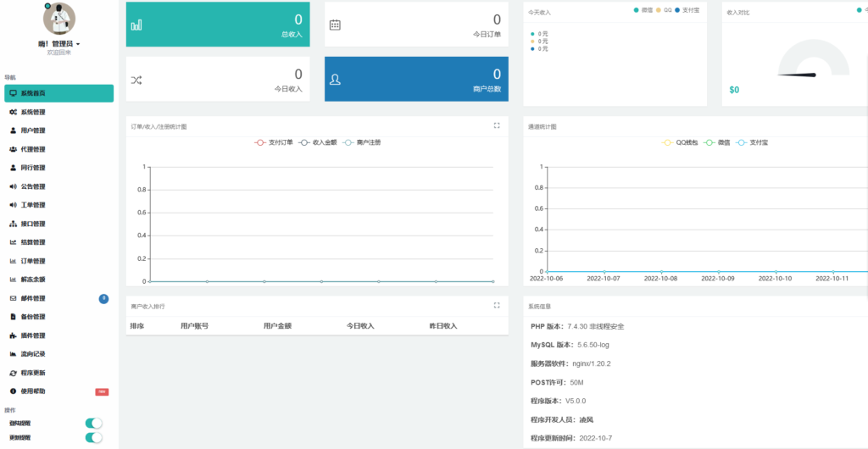Viewport: 868px width, 449px height.
Task: Click the person icon for 同行管理
Action: [x=14, y=168]
